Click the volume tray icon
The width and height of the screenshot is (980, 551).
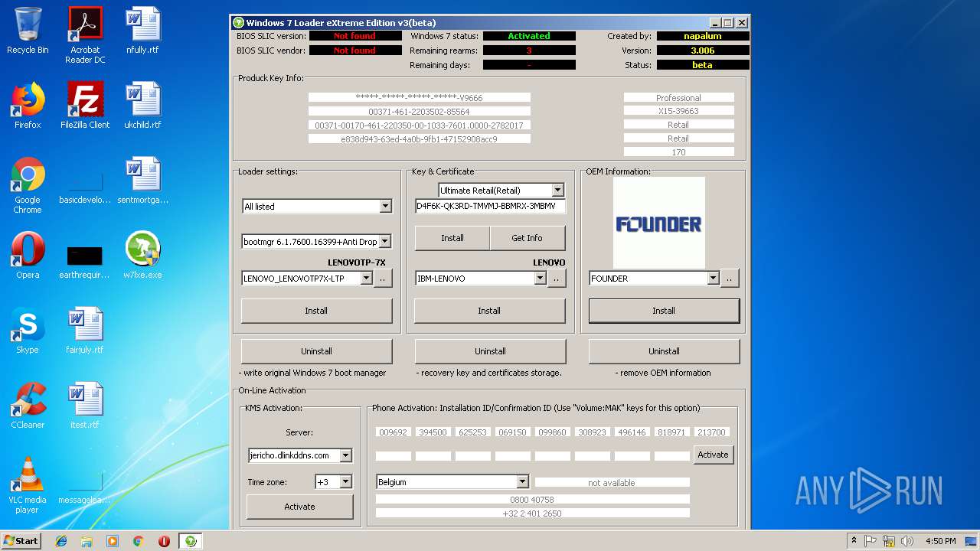pyautogui.click(x=907, y=541)
